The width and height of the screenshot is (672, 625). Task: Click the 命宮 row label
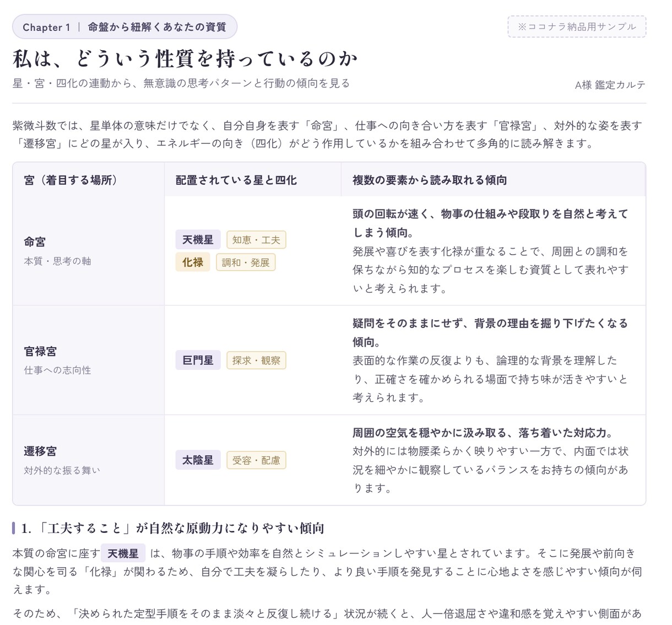[x=35, y=242]
